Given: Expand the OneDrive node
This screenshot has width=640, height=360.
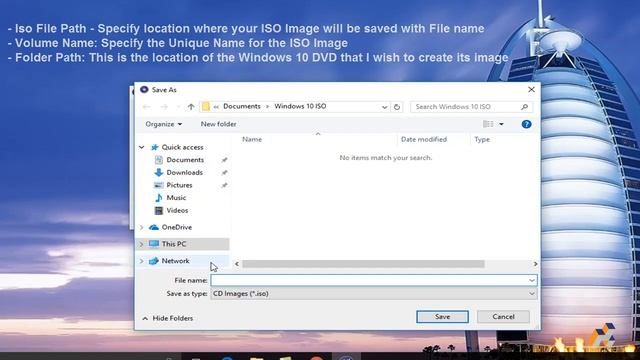Looking at the screenshot, I should point(142,227).
